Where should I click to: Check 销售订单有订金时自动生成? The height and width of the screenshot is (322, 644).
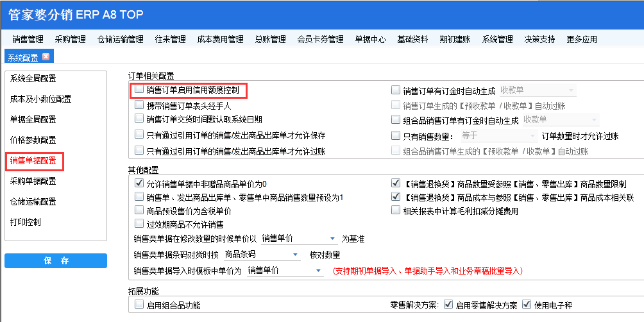coord(396,90)
